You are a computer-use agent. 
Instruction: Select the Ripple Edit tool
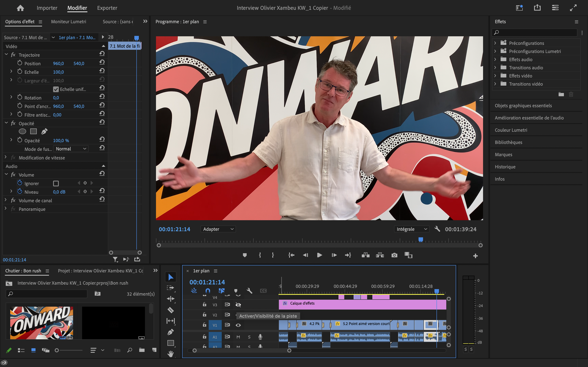click(170, 299)
